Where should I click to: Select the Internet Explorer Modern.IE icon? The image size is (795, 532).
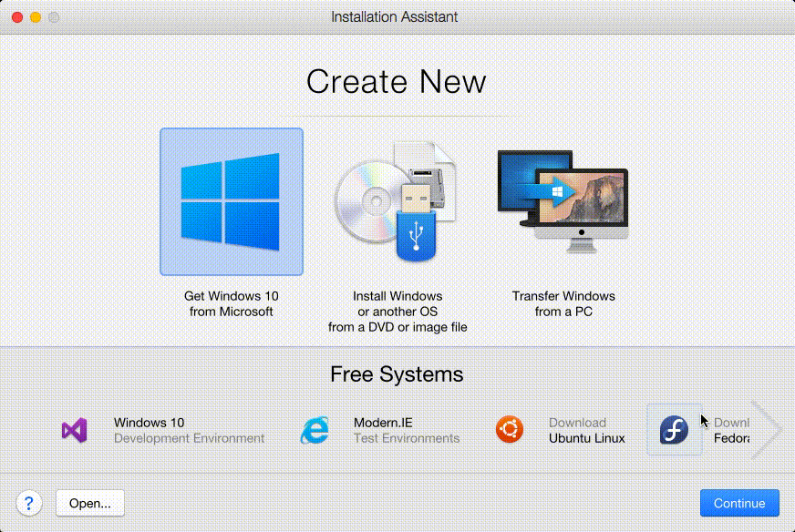[315, 430]
